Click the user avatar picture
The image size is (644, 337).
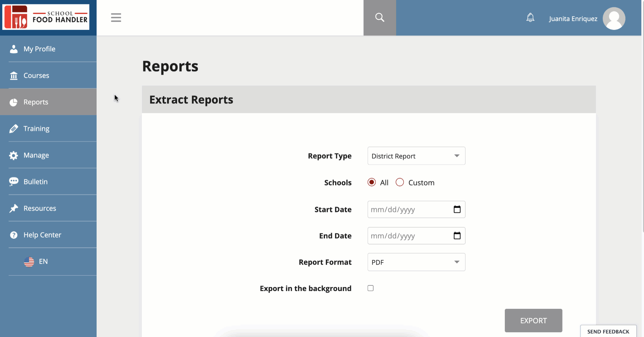click(x=614, y=18)
